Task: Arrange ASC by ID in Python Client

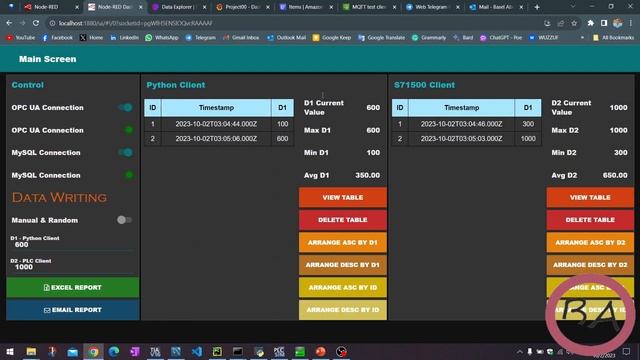Action: [x=342, y=287]
